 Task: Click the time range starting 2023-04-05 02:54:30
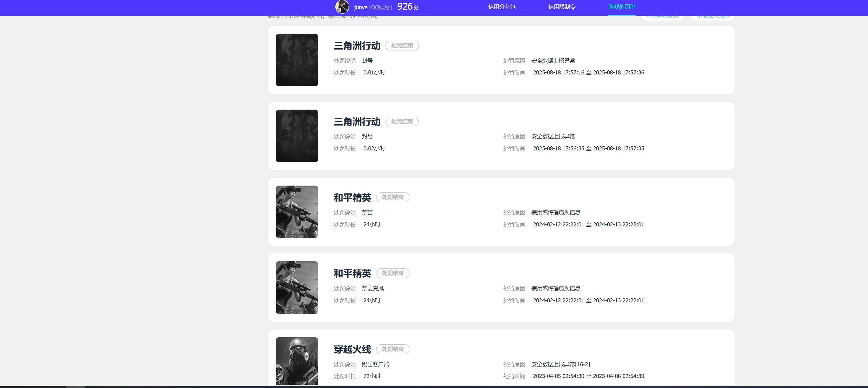click(588, 376)
